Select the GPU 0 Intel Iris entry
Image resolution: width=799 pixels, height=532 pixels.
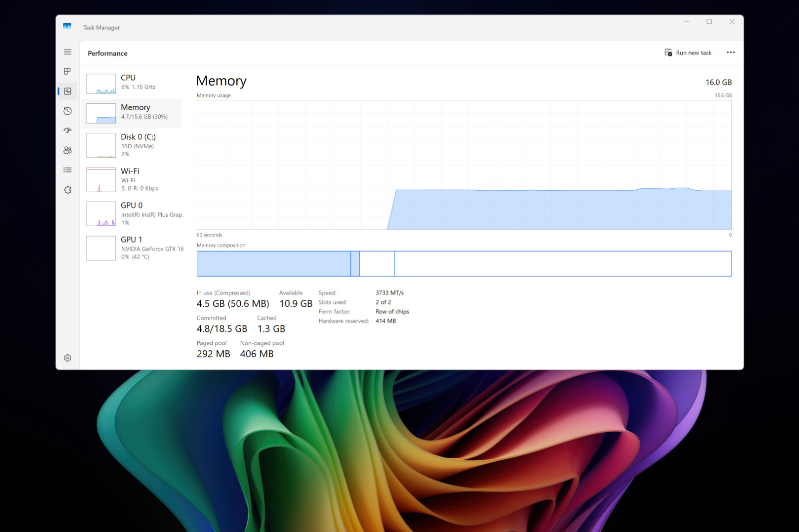pyautogui.click(x=132, y=214)
